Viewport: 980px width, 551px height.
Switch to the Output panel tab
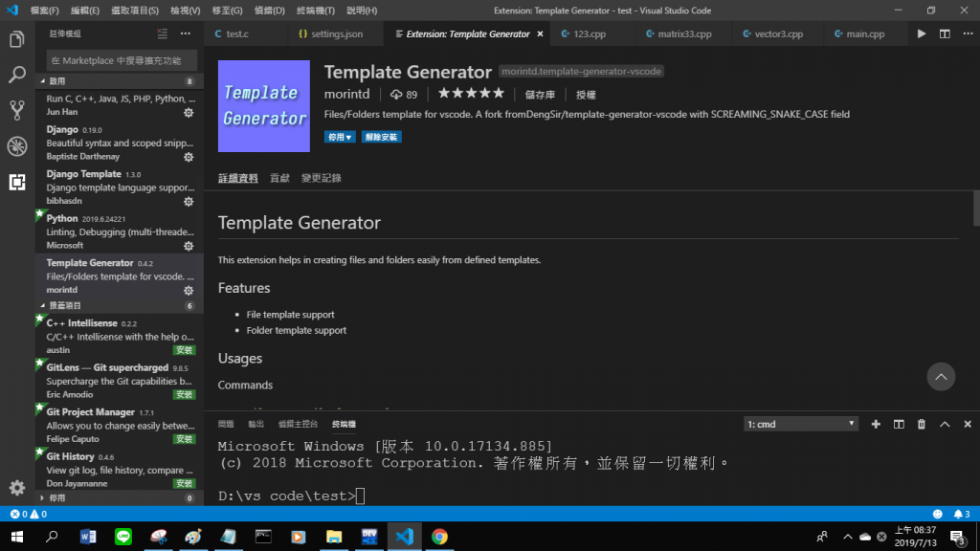pyautogui.click(x=256, y=424)
